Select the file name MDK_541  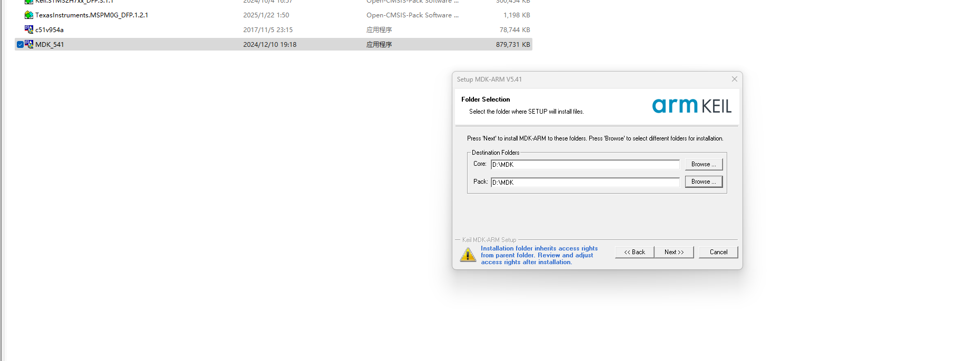point(50,45)
